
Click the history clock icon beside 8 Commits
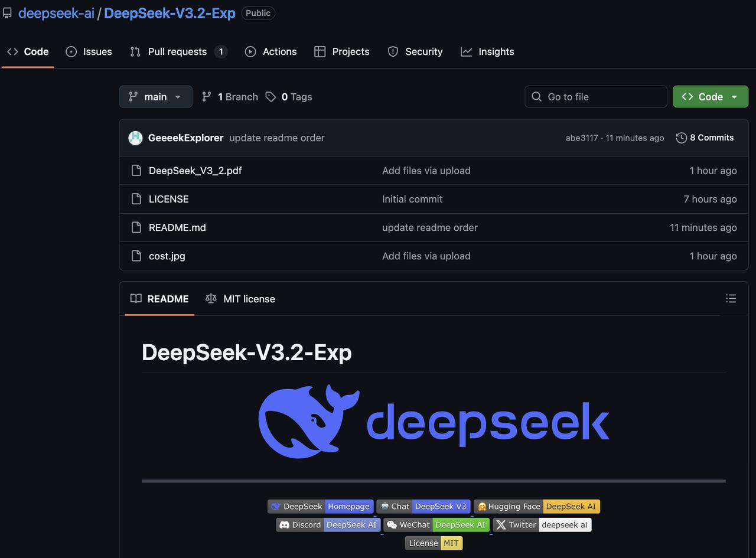coord(682,138)
